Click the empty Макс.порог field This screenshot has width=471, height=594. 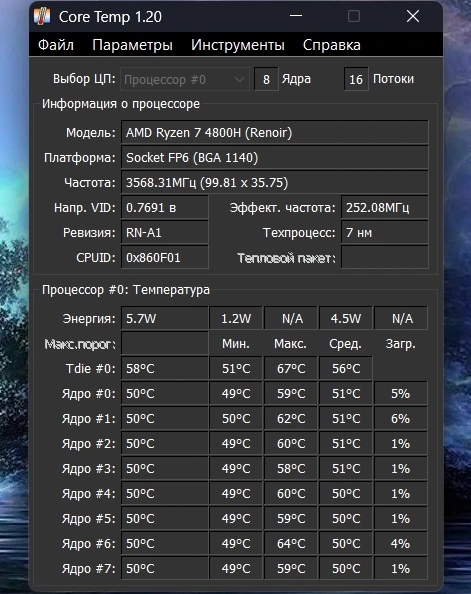(x=165, y=343)
